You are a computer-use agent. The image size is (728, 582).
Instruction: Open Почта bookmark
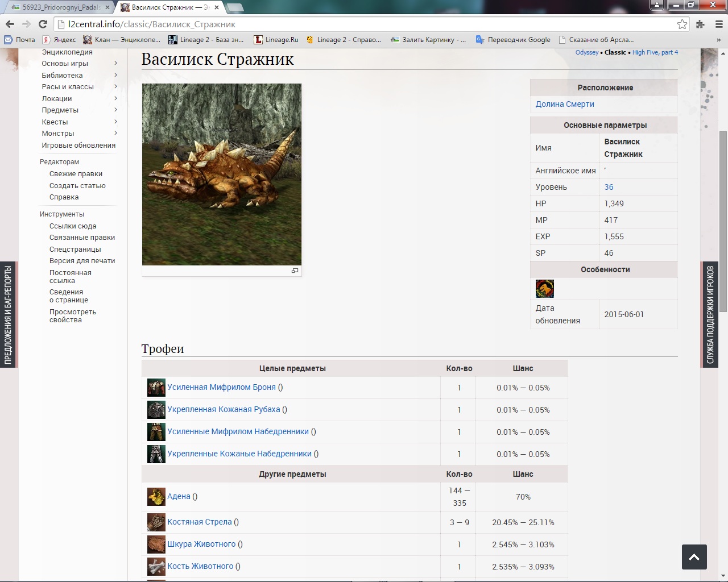pyautogui.click(x=19, y=40)
